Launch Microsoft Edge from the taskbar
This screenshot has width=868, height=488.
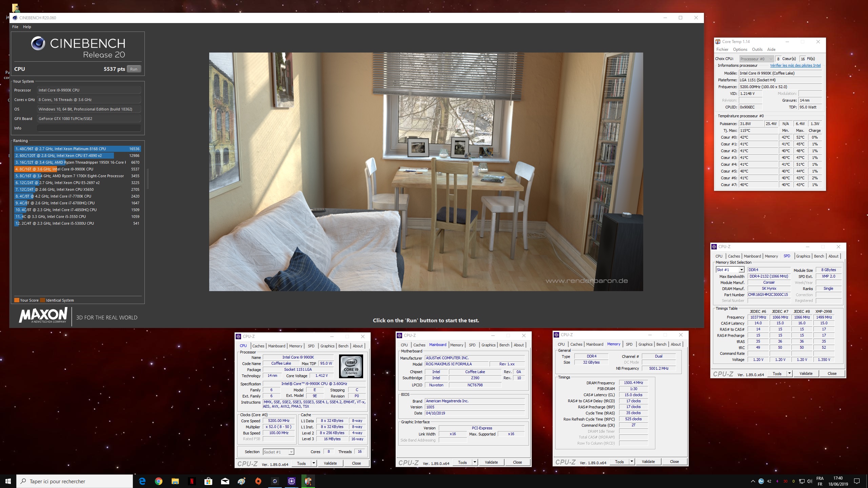point(142,481)
